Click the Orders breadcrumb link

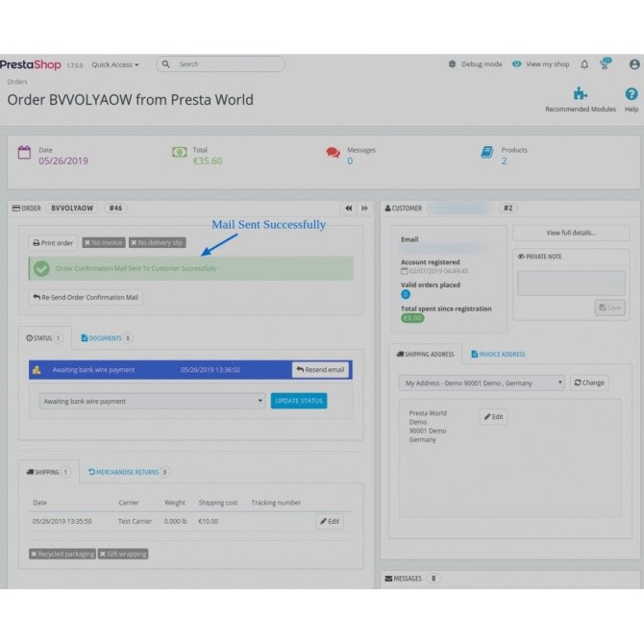tap(17, 82)
